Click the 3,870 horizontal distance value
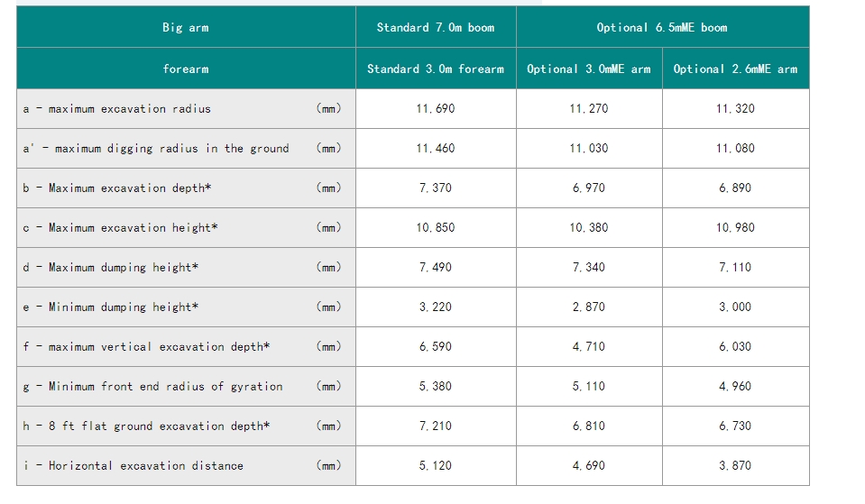Screen dimensions: 865x504 click(x=735, y=466)
